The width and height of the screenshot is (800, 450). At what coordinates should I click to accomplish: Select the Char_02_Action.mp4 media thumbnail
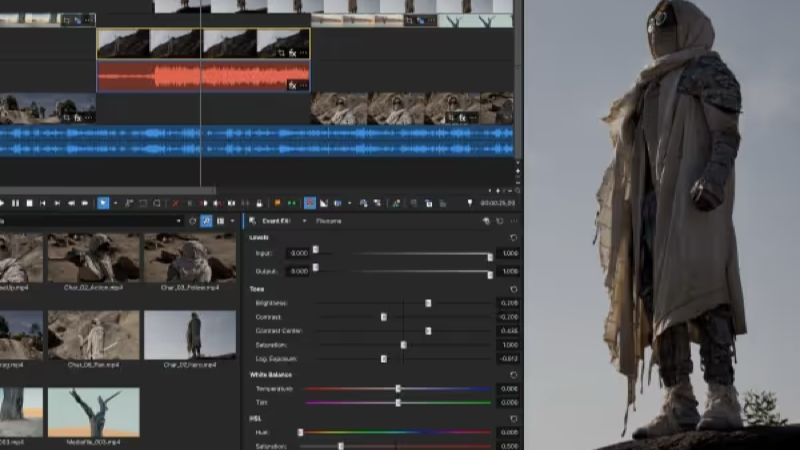tap(93, 258)
